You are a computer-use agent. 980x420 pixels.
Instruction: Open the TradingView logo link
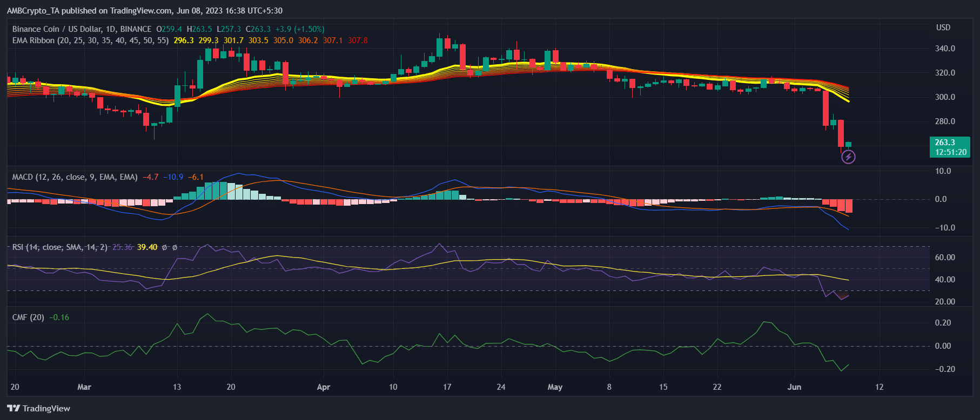coord(38,408)
